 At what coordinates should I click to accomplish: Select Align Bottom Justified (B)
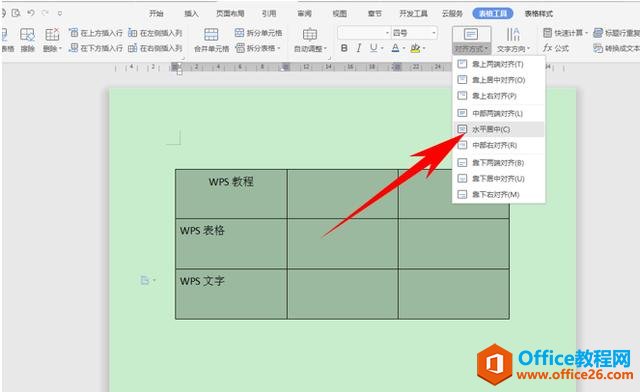point(499,163)
